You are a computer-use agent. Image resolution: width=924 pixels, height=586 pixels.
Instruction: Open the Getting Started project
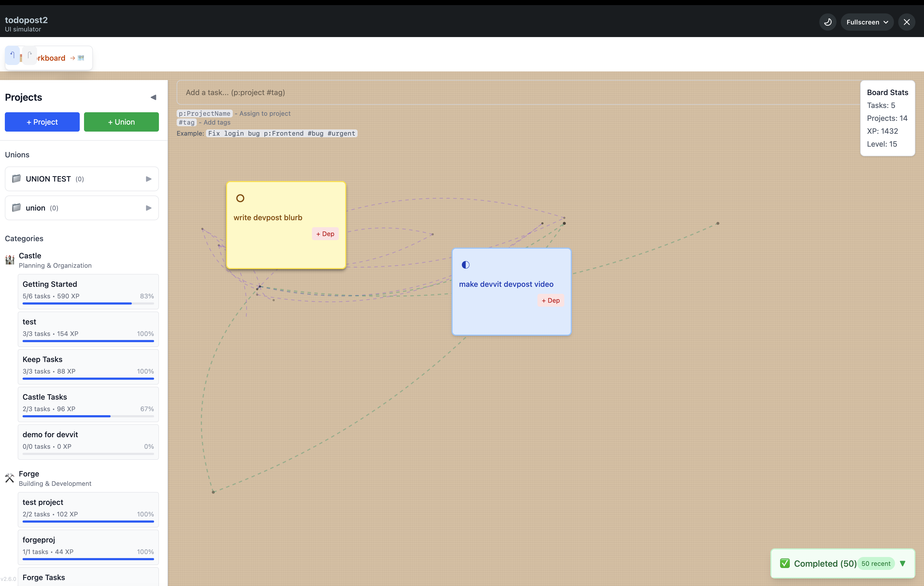[88, 291]
